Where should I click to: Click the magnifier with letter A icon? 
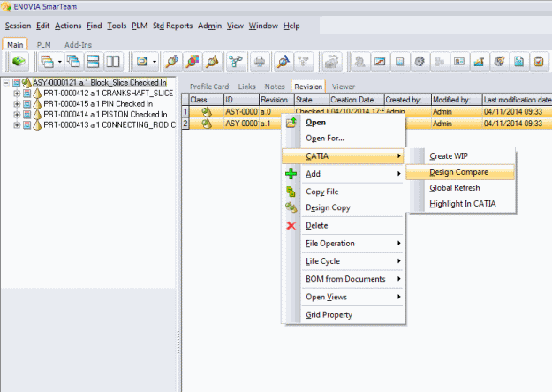[x=283, y=62]
